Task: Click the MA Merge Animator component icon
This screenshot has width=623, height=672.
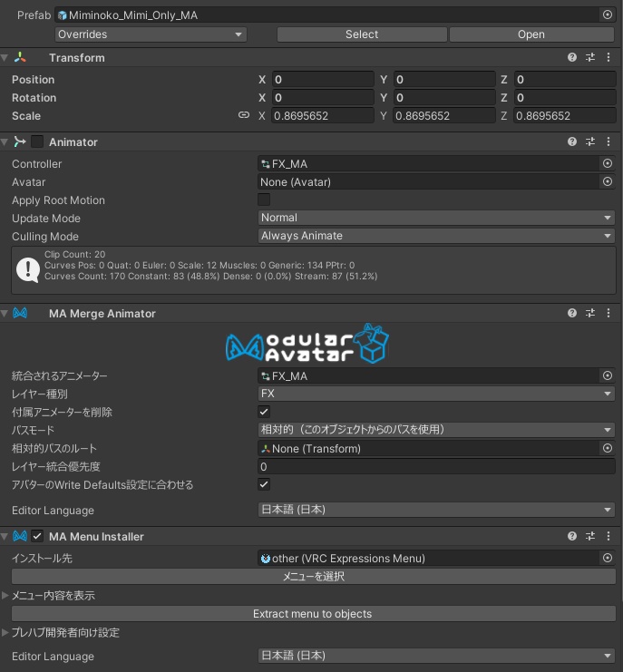Action: [x=20, y=313]
